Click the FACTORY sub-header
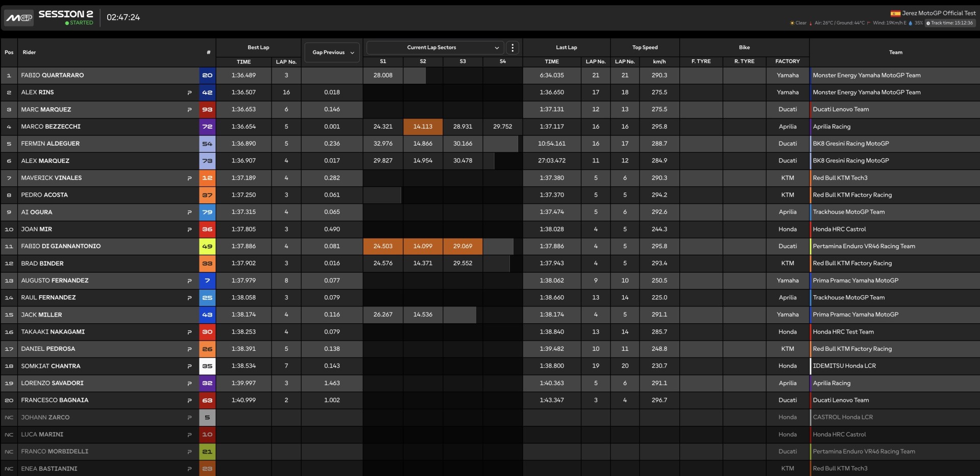This screenshot has width=980, height=476. [x=788, y=61]
